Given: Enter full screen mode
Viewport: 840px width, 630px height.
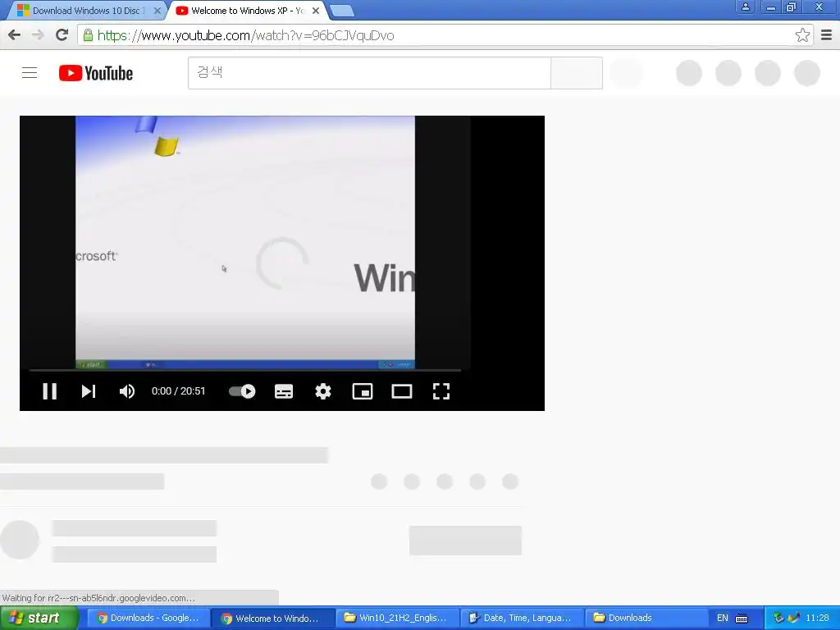Looking at the screenshot, I should tap(441, 391).
